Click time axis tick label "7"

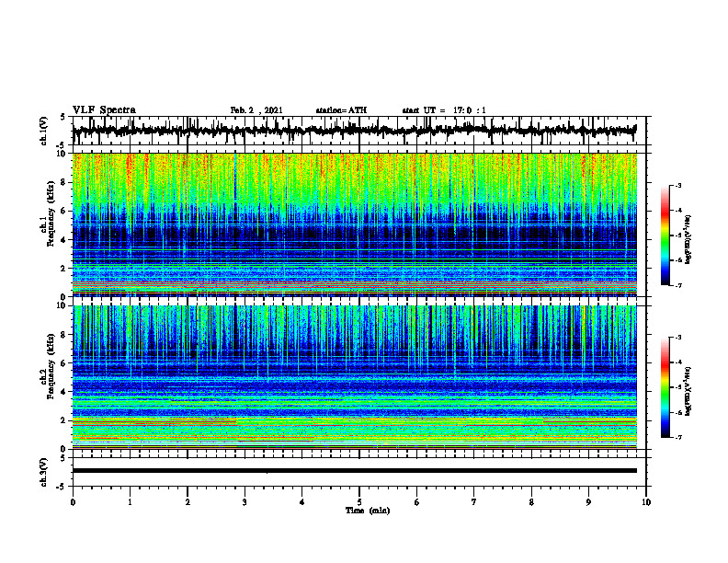click(x=474, y=502)
